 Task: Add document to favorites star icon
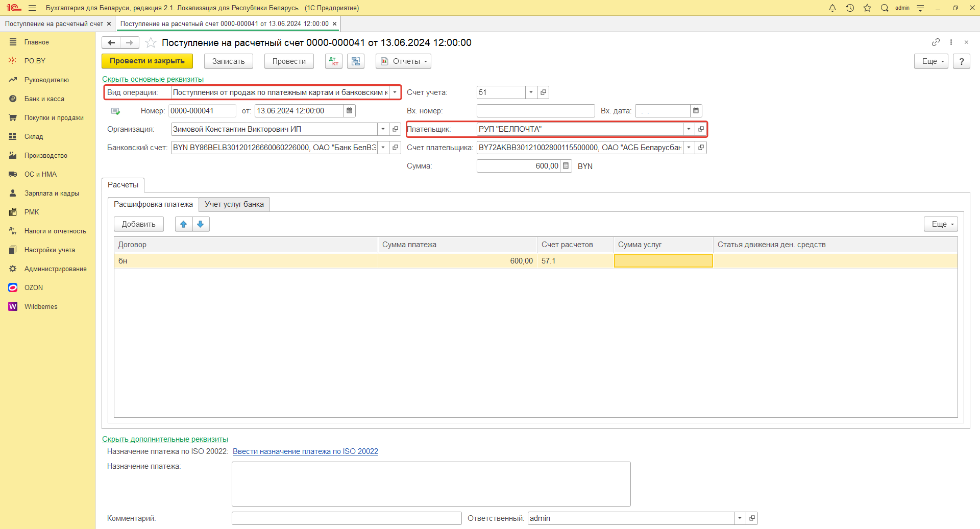(x=151, y=42)
